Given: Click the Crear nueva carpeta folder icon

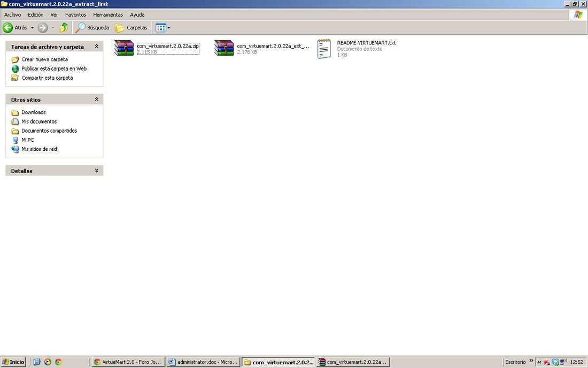Looking at the screenshot, I should pos(15,60).
